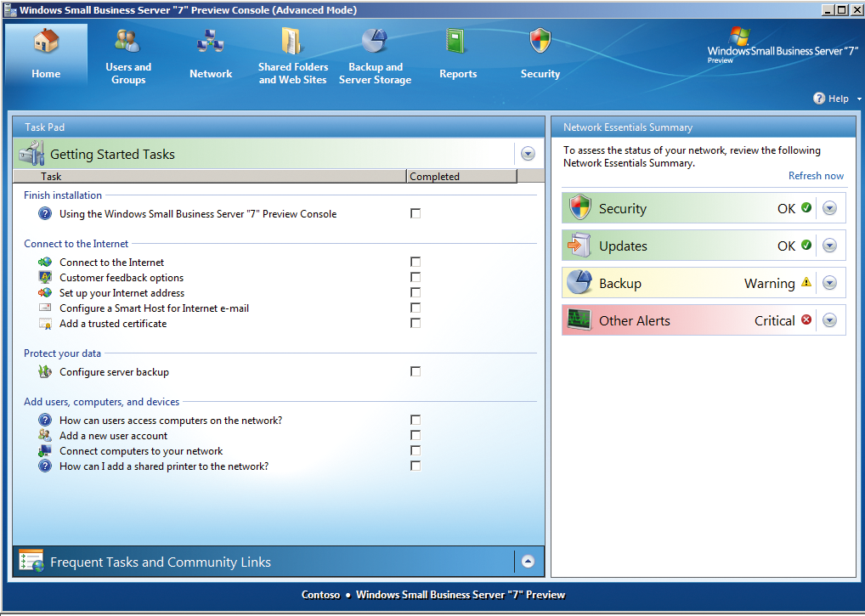Viewport: 865px width, 616px height.
Task: Open the Network section
Action: (210, 54)
